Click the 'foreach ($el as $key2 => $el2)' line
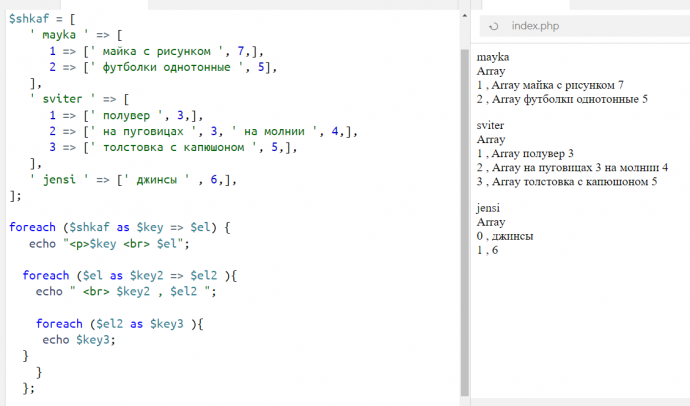The height and width of the screenshot is (406, 690). point(129,276)
